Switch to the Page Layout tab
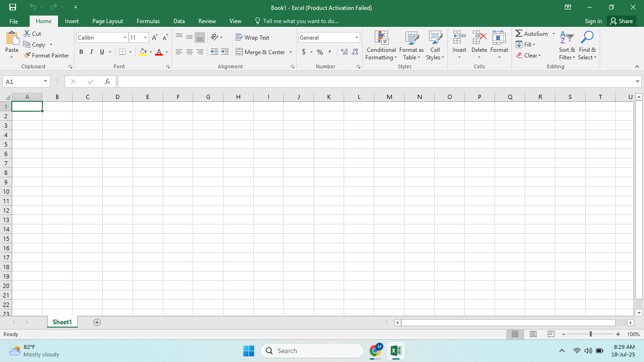Viewport: 644px width, 362px height. pos(107,21)
